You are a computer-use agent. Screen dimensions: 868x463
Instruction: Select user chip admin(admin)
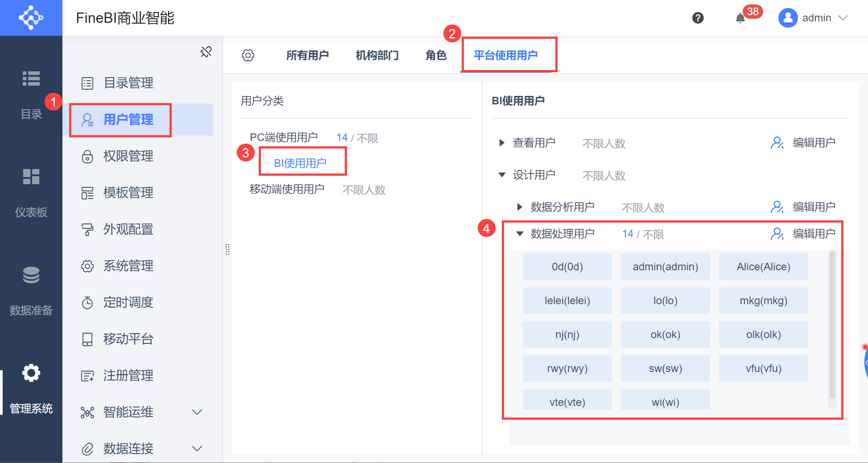coord(665,267)
